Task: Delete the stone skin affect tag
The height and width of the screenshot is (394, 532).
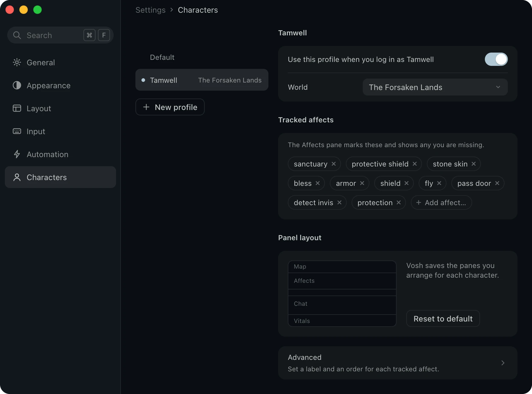Action: pyautogui.click(x=474, y=164)
